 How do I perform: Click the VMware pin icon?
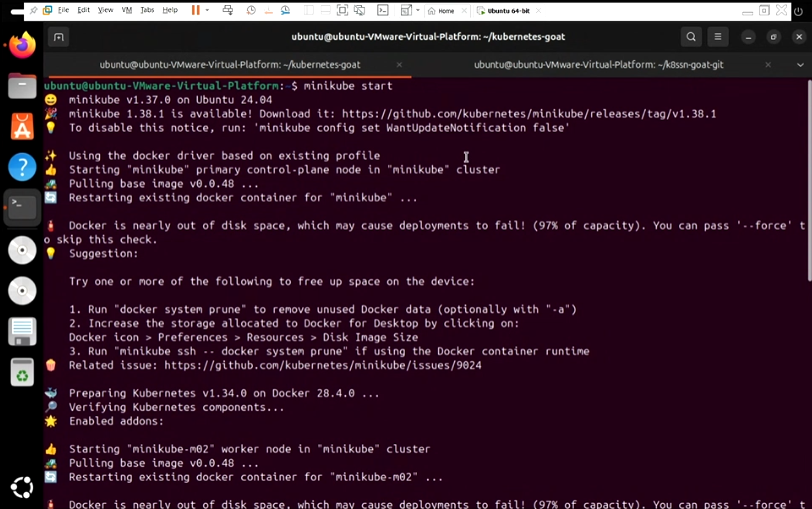pos(34,10)
